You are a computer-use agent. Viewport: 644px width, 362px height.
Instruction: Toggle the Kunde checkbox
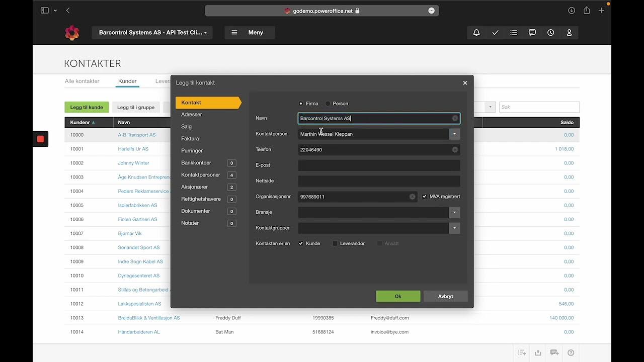(301, 243)
